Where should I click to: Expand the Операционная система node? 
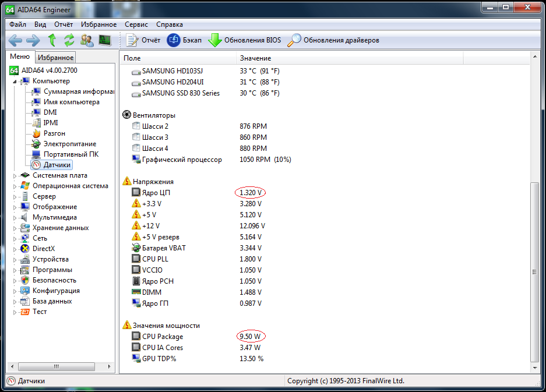15,186
